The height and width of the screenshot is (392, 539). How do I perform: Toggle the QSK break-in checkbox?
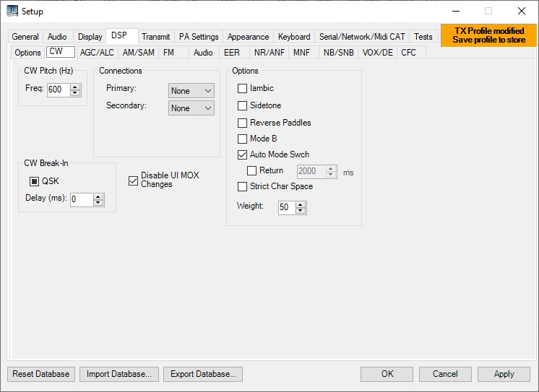tap(34, 181)
